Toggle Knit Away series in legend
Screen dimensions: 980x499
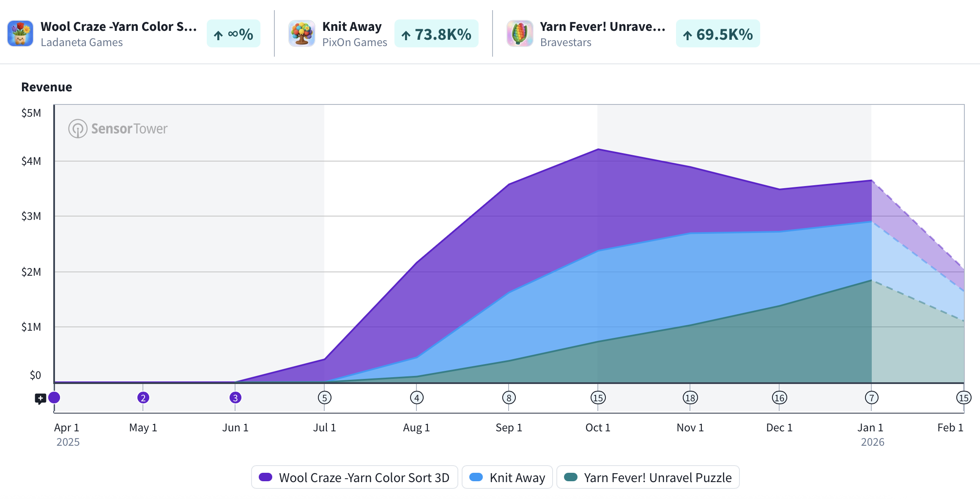click(x=507, y=477)
